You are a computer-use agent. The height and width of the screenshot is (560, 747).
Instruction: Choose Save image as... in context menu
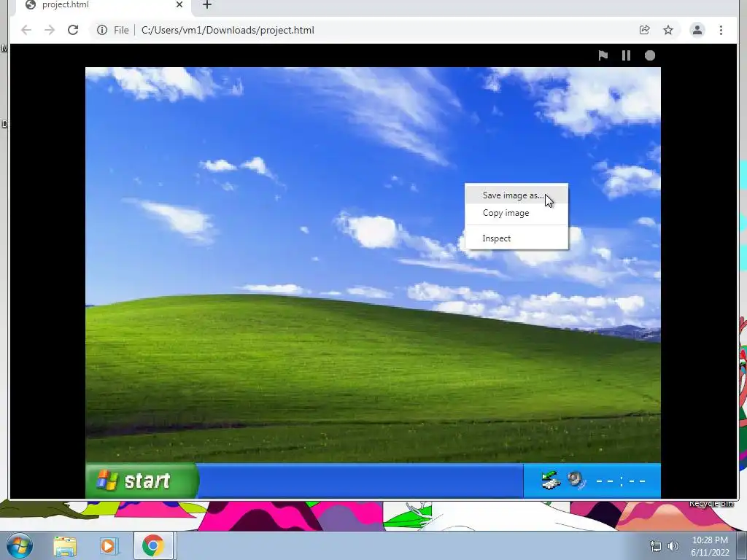[x=516, y=195]
